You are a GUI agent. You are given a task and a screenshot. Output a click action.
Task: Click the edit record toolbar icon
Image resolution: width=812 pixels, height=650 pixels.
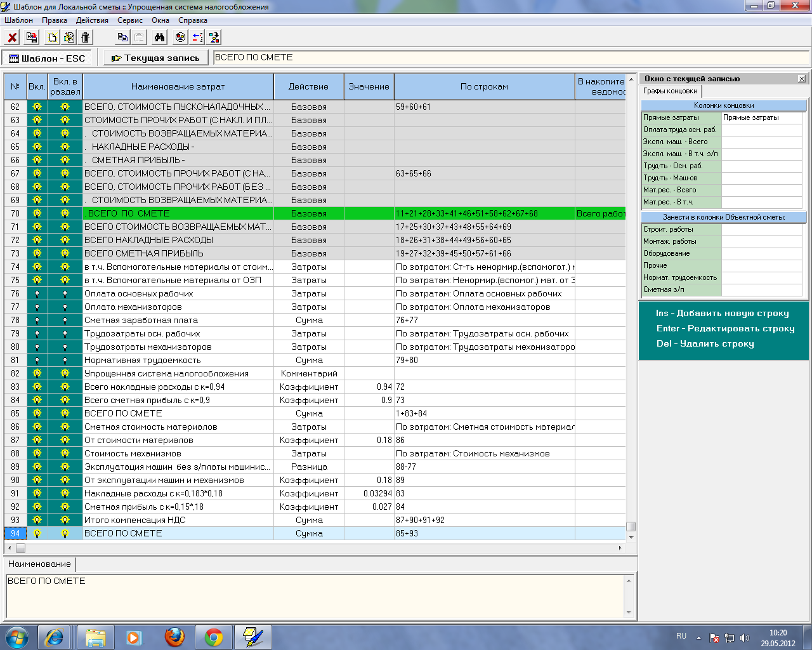click(x=69, y=37)
